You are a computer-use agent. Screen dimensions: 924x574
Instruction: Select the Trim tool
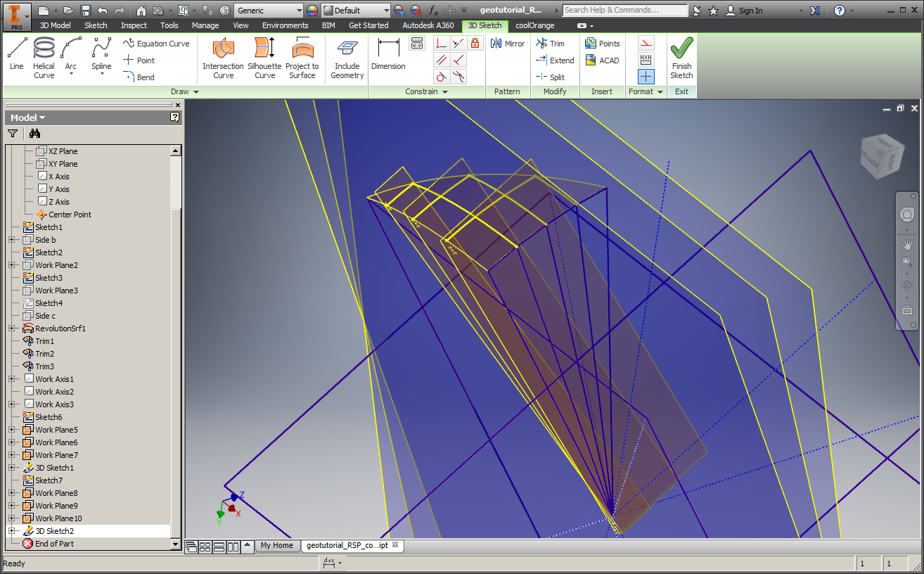[550, 44]
